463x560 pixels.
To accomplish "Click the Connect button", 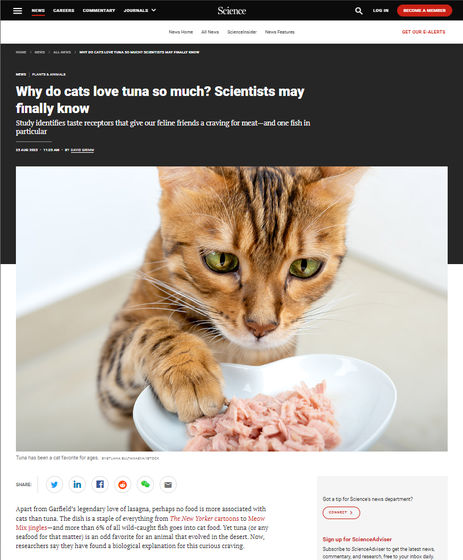I will [341, 512].
